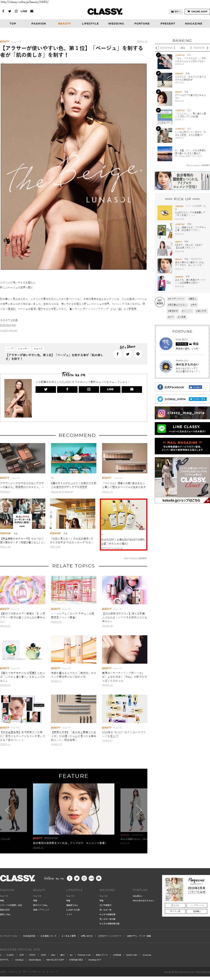Click the Twitter button under Follow us on
Image resolution: width=210 pixels, height=980 pixels.
tap(46, 389)
